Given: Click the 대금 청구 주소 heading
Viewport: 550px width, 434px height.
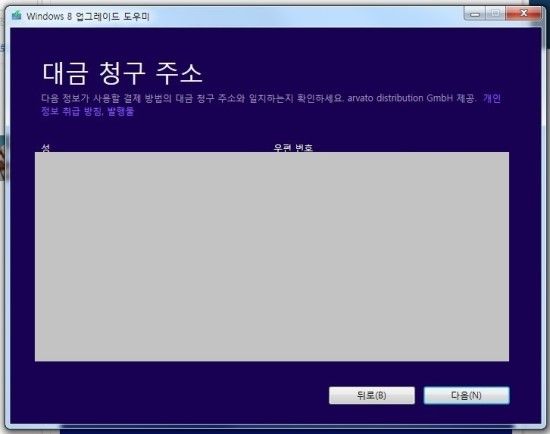Looking at the screenshot, I should (122, 73).
